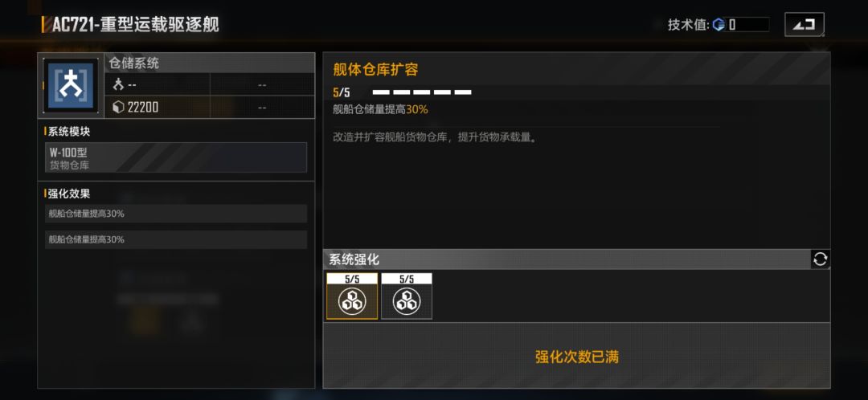Click the tech value currency icon
868x400 pixels.
click(x=719, y=24)
